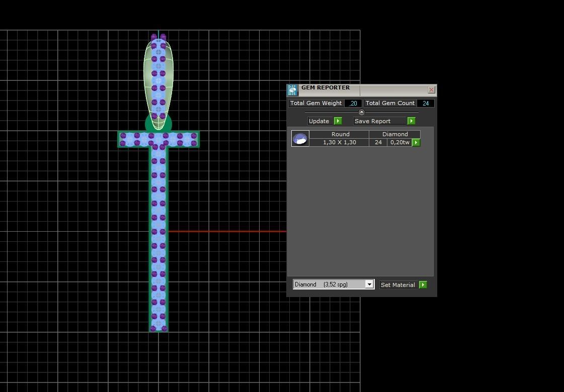Click the green arrow beside Set Material
The height and width of the screenshot is (392, 564).
(423, 285)
